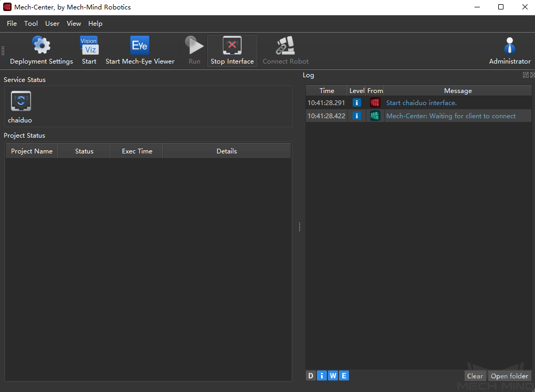Open the Help menu
This screenshot has width=535, height=392.
(95, 24)
